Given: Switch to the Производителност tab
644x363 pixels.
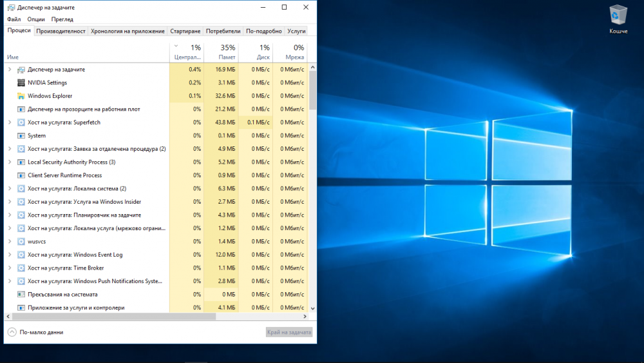Looking at the screenshot, I should [x=61, y=31].
